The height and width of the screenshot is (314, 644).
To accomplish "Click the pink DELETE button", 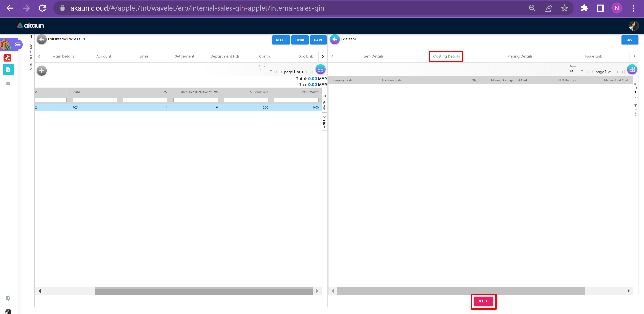I will point(483,301).
